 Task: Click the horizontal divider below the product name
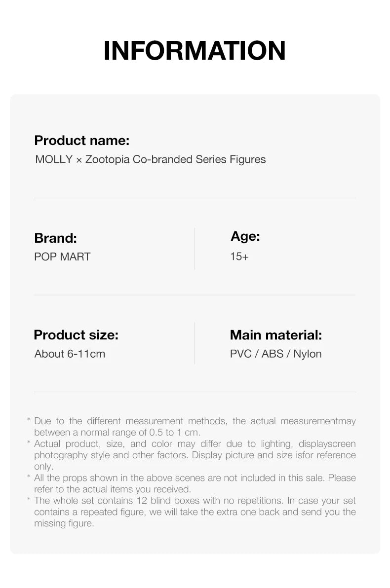(x=195, y=198)
